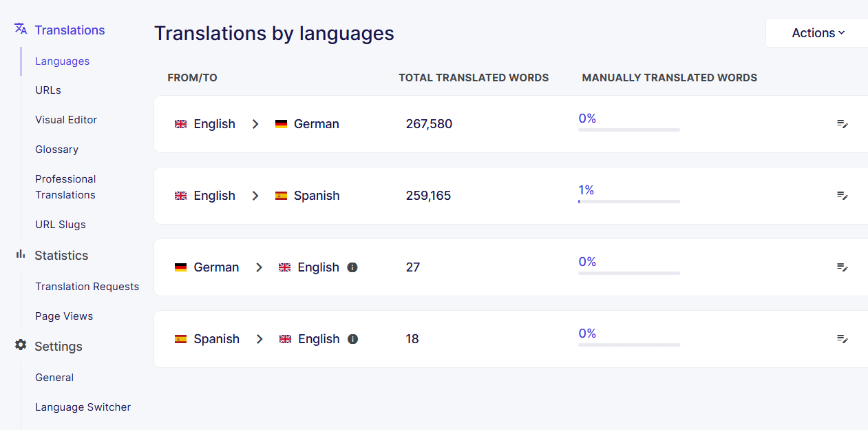Screen dimensions: 868x430
Task: Click the 259,165 total words value
Action: 428,196
